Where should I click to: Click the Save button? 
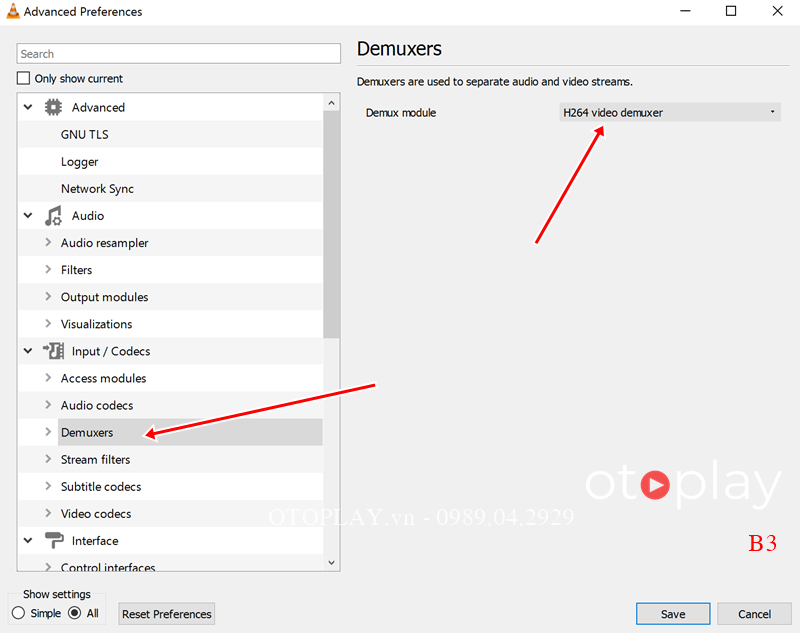pos(673,614)
